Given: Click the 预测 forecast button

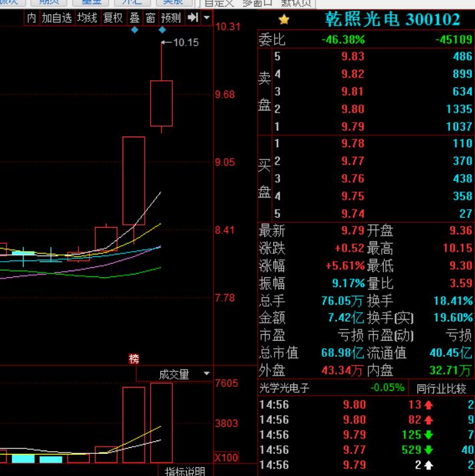Looking at the screenshot, I should point(171,17).
